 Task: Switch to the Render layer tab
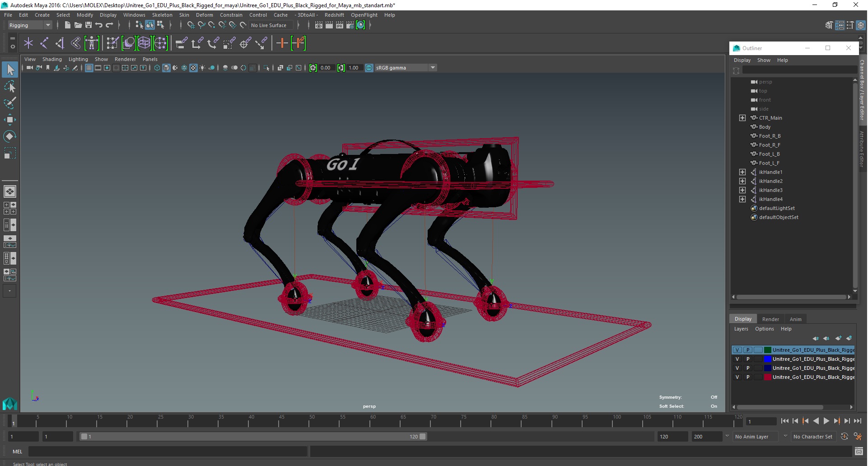pyautogui.click(x=770, y=319)
